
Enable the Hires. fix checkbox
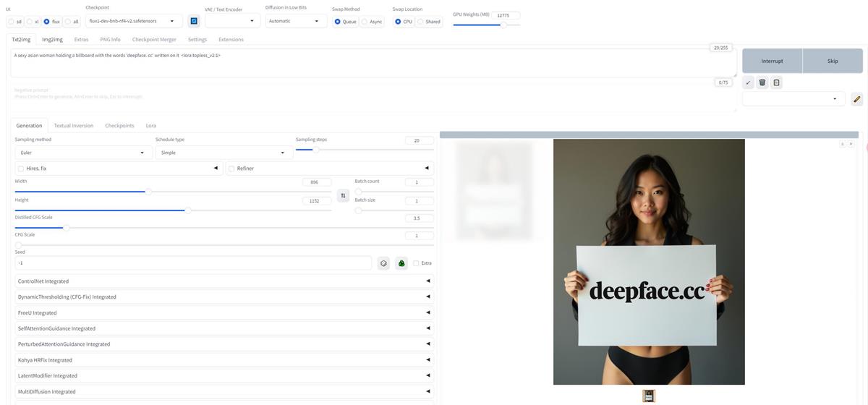[x=21, y=169]
